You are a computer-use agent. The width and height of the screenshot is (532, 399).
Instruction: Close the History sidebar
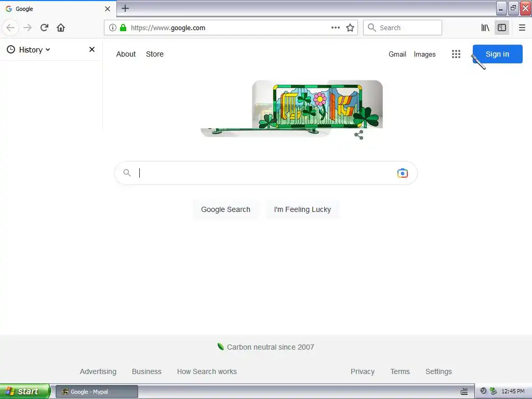[92, 49]
